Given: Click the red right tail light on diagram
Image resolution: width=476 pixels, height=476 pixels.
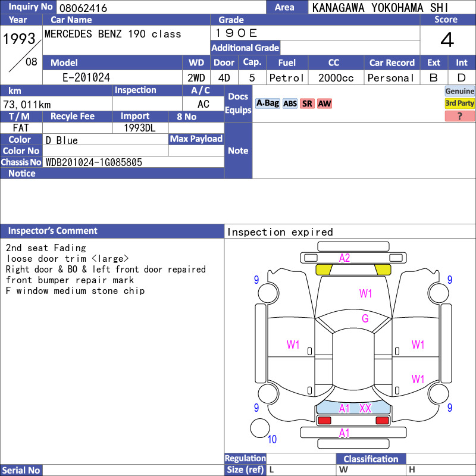Looking at the screenshot, I should pos(382,421).
